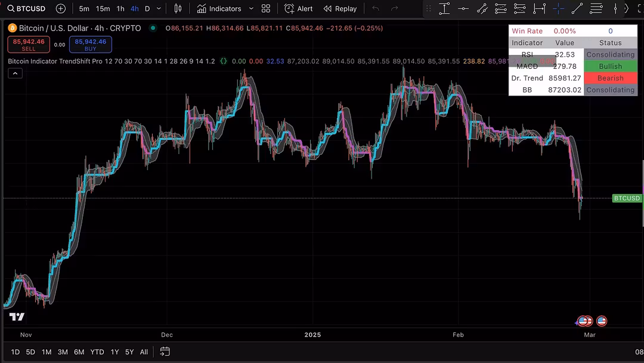This screenshot has width=644, height=363.
Task: Select the horizontal line drawing tool
Action: [463, 8]
